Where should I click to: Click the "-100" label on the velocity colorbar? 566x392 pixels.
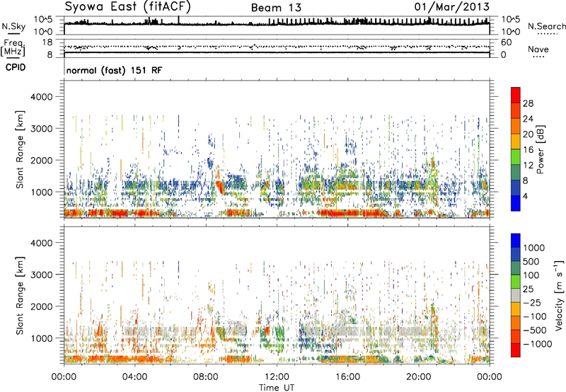pos(535,316)
